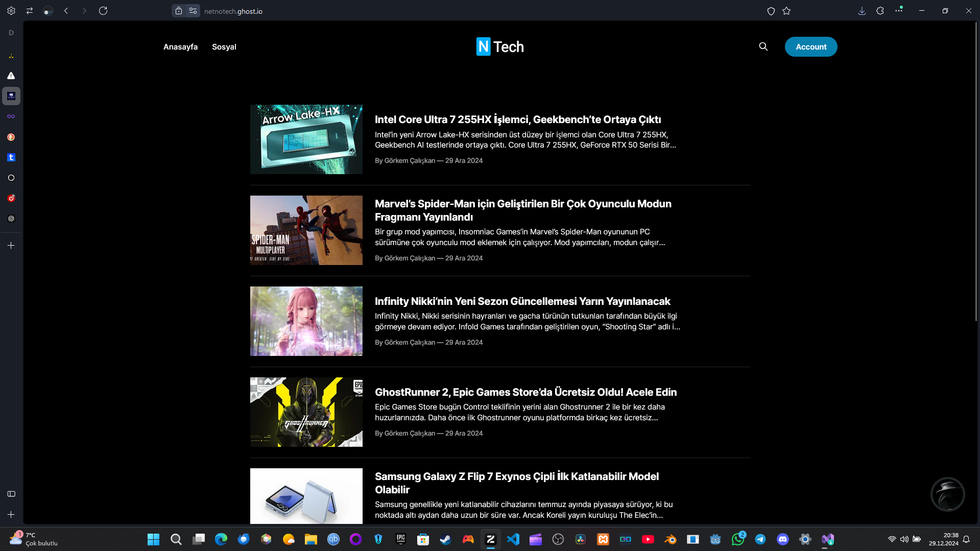This screenshot has width=980, height=551.
Task: Click the Spider-Man Multiplayer thumbnail
Action: 306,230
